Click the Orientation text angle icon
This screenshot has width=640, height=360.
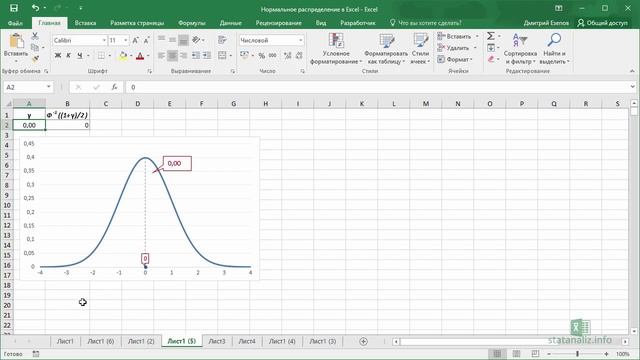point(196,40)
